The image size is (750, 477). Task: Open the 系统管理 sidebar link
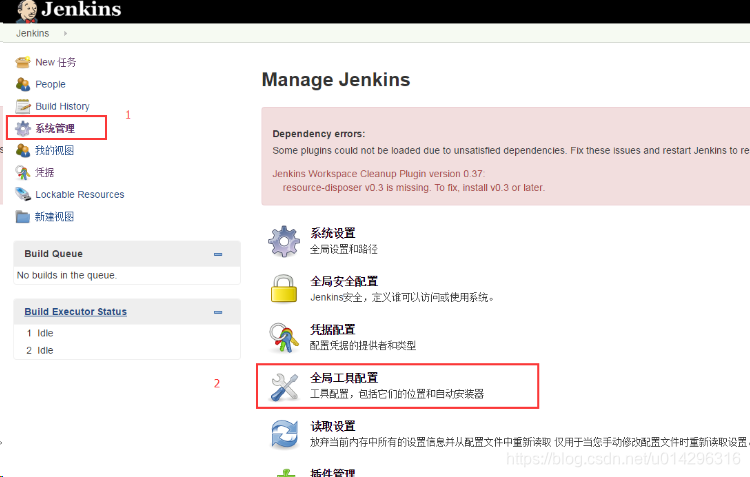click(x=55, y=128)
